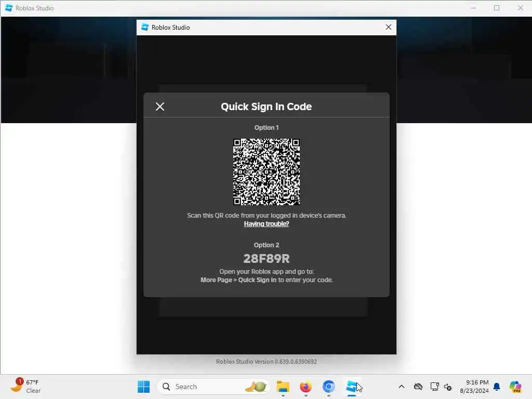The image size is (532, 399).
Task: Click the cloud sync tray icon
Action: (418, 387)
